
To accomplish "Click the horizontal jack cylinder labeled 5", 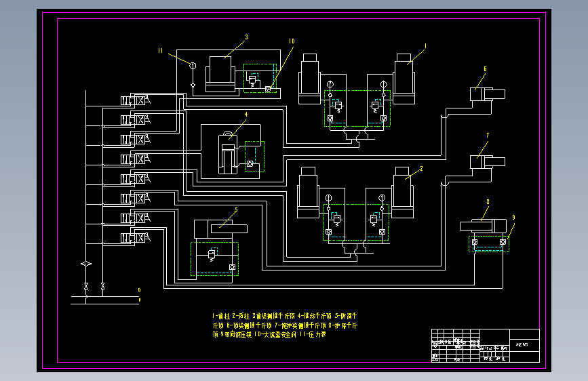I will (220, 229).
